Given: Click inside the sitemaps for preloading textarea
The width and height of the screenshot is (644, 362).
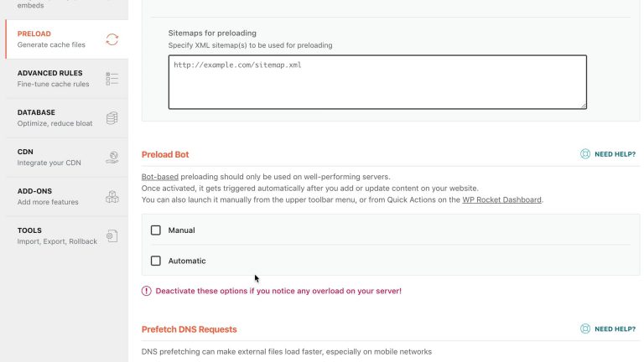Looking at the screenshot, I should [x=377, y=82].
